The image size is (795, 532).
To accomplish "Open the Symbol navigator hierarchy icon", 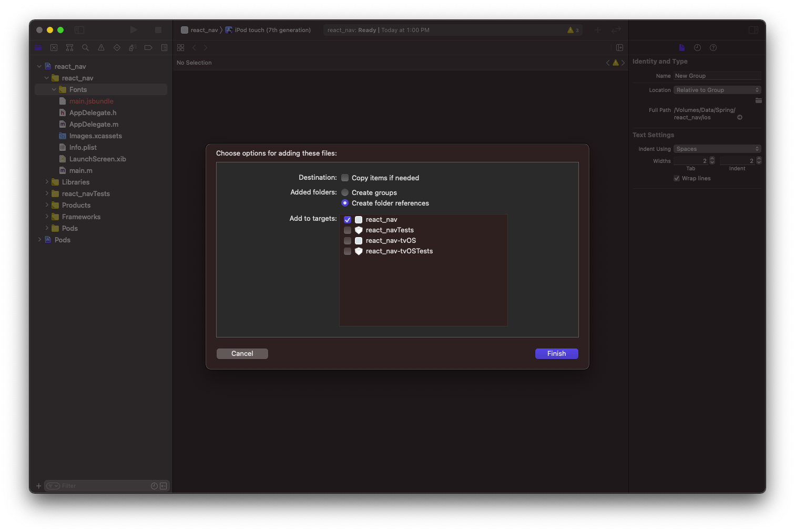I will 69,48.
